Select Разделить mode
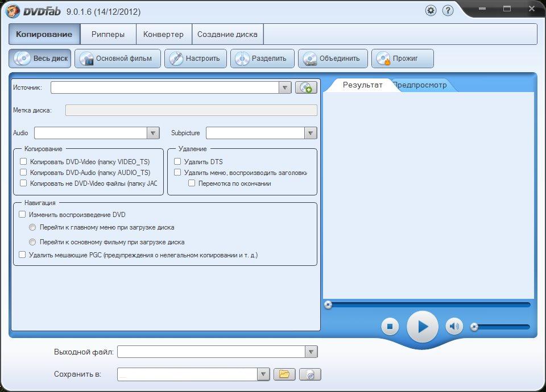Screen dimensions: 546x392 [263, 59]
